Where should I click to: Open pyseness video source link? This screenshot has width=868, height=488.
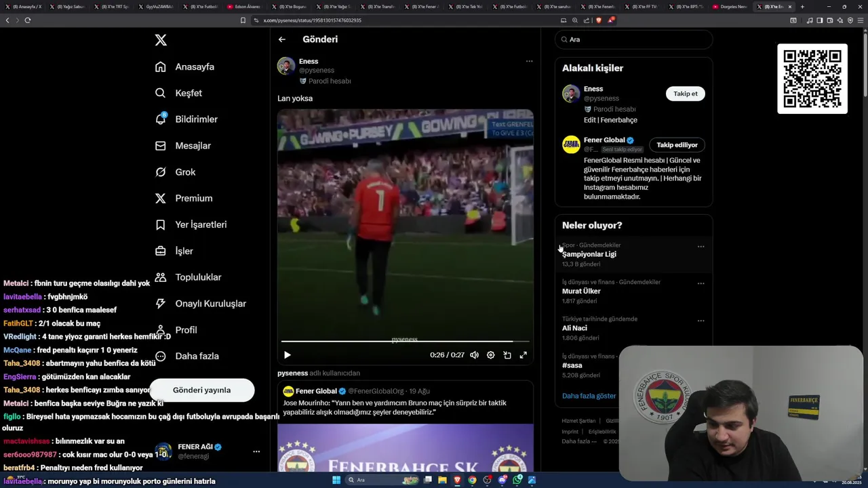tap(292, 373)
